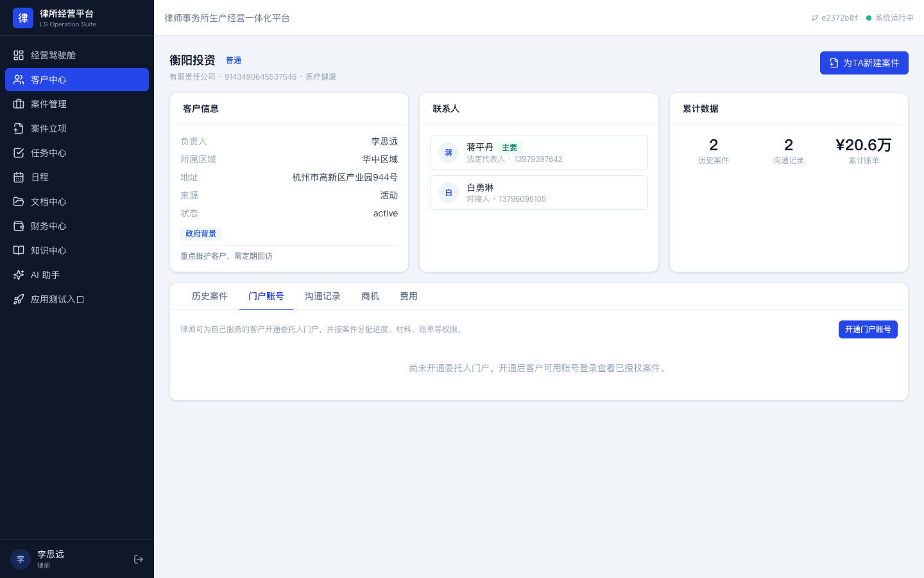Viewport: 924px width, 578px height.
Task: Click the AI 助手 sparkle icon
Action: tap(19, 275)
